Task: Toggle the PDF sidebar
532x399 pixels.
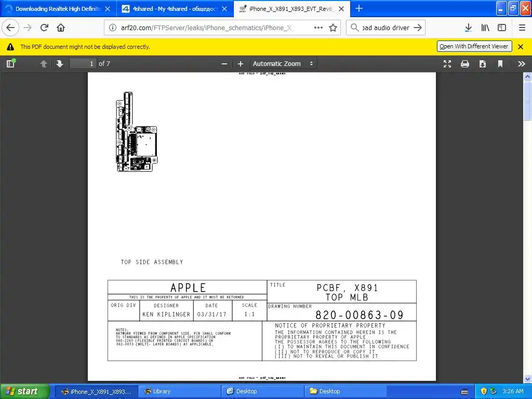Action: click(11, 63)
